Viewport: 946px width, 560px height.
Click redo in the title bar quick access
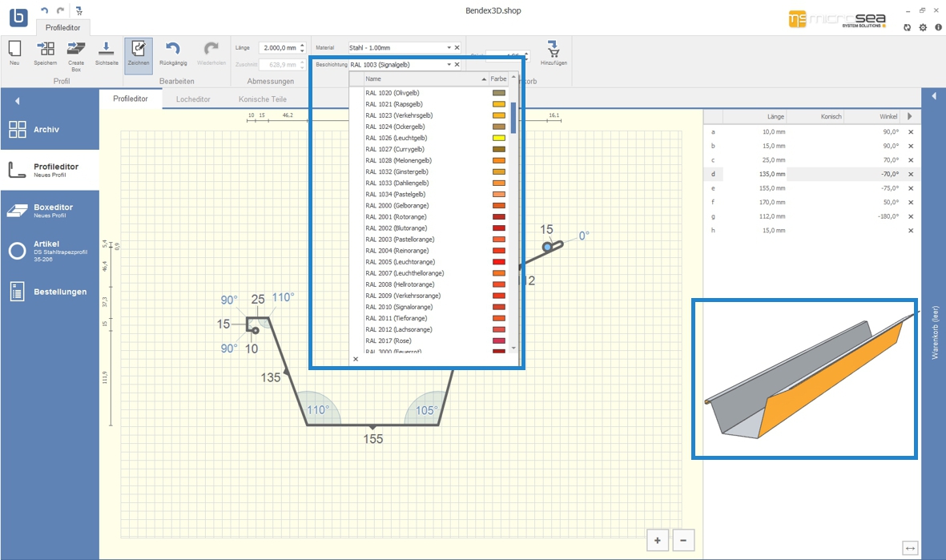60,11
